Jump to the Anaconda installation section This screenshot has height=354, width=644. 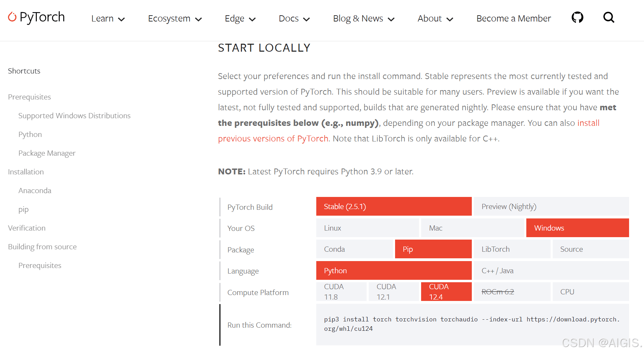point(35,191)
